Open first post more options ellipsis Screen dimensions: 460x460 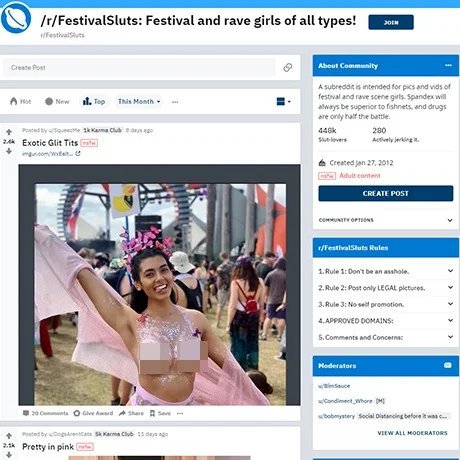coord(180,413)
